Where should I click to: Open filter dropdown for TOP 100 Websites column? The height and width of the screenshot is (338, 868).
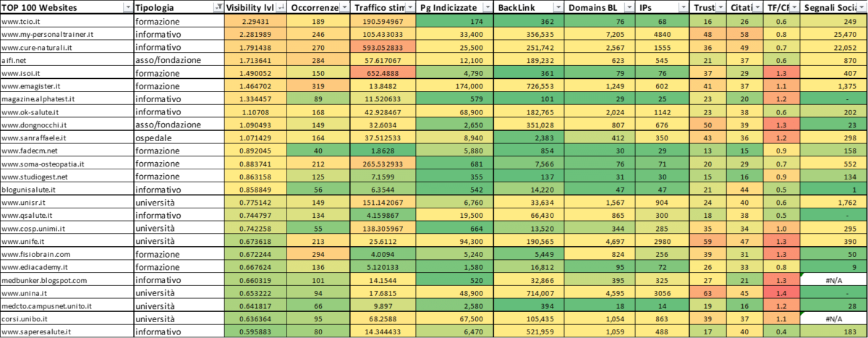point(127,7)
